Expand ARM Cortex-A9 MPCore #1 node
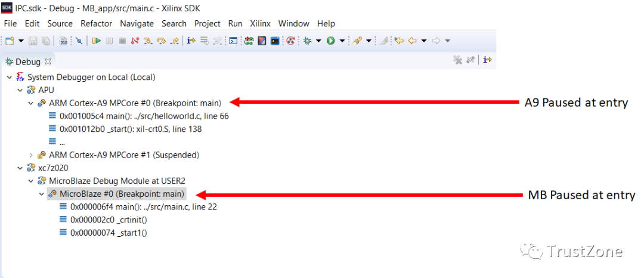The width and height of the screenshot is (644, 278). (30, 155)
